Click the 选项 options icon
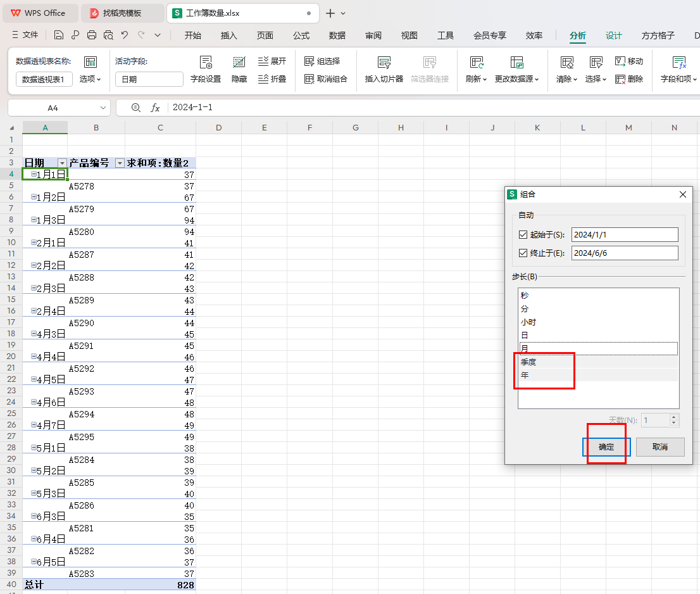The image size is (700, 594). pyautogui.click(x=90, y=70)
